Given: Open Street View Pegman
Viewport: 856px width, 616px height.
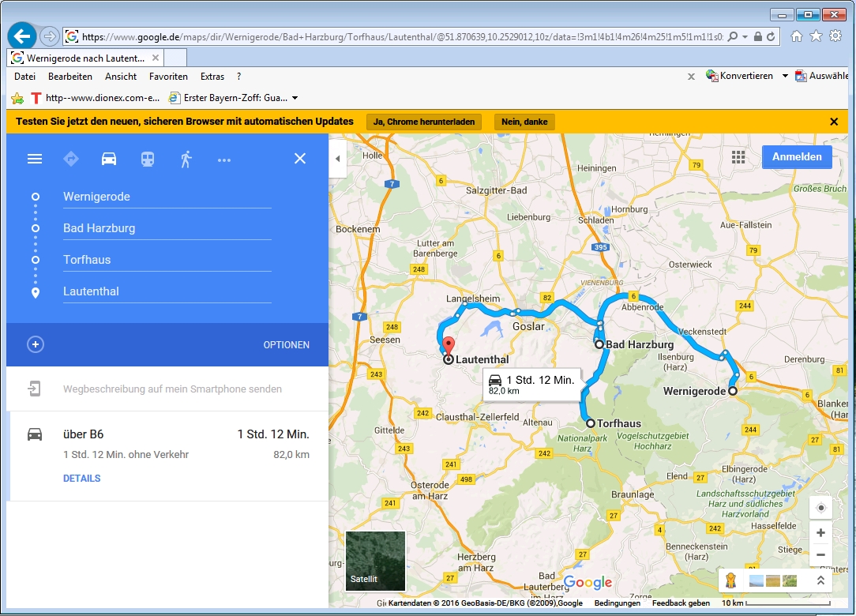Looking at the screenshot, I should (731, 580).
